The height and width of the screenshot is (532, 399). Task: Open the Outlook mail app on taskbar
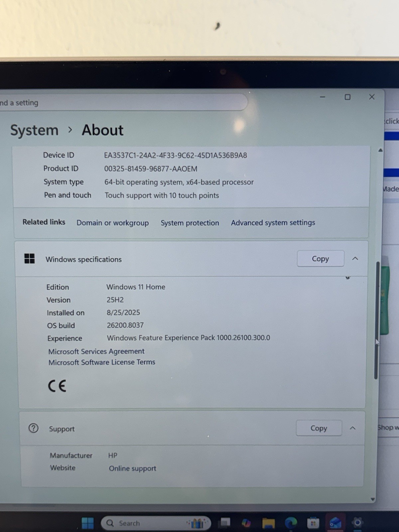(335, 523)
